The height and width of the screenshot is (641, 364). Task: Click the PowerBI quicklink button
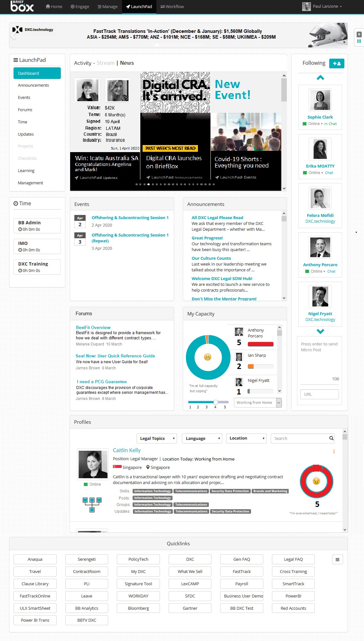point(293,596)
